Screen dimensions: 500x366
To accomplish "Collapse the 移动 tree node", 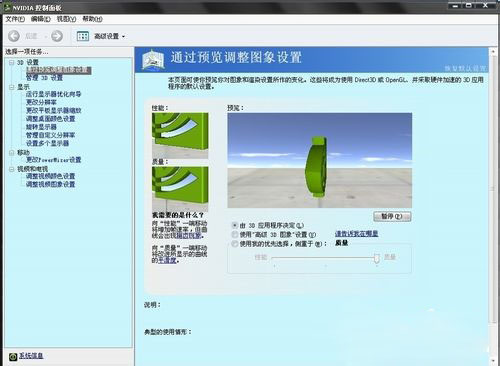I will (x=12, y=152).
